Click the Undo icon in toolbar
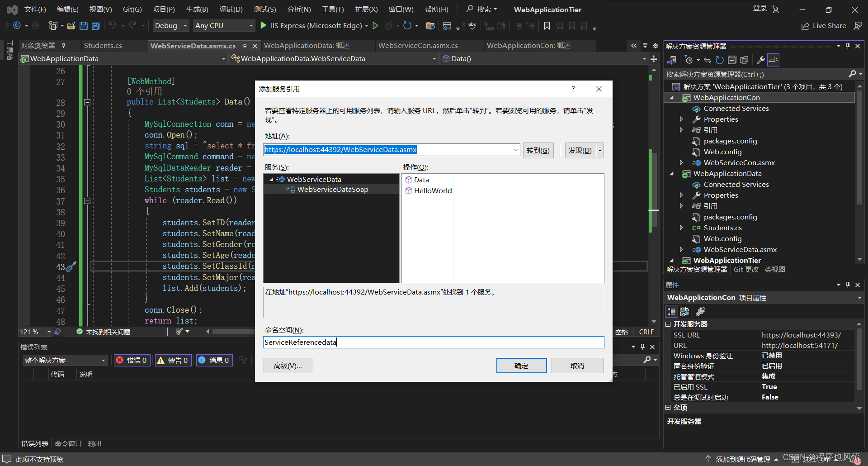 click(x=113, y=25)
